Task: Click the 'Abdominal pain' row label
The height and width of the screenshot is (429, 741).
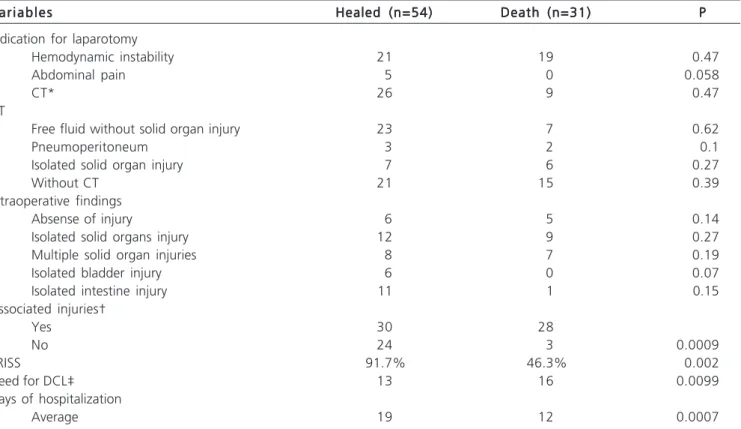Action: point(78,75)
